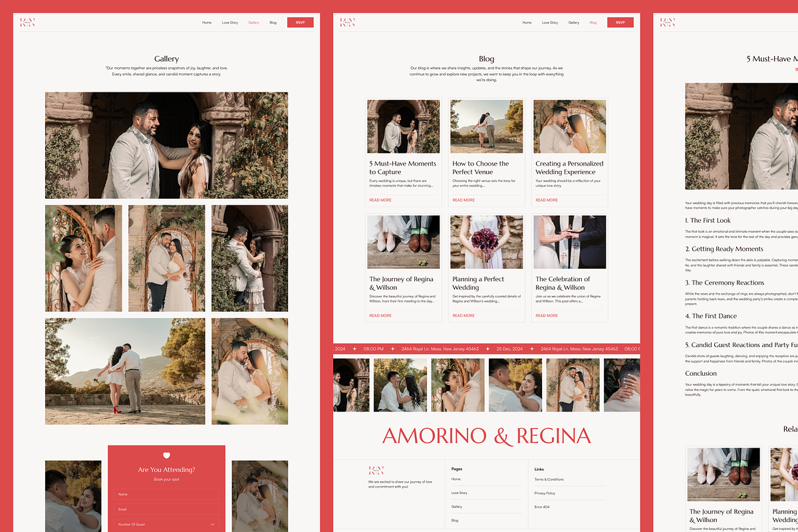
Task: Click the logo on the Gallery page header
Action: click(x=27, y=22)
